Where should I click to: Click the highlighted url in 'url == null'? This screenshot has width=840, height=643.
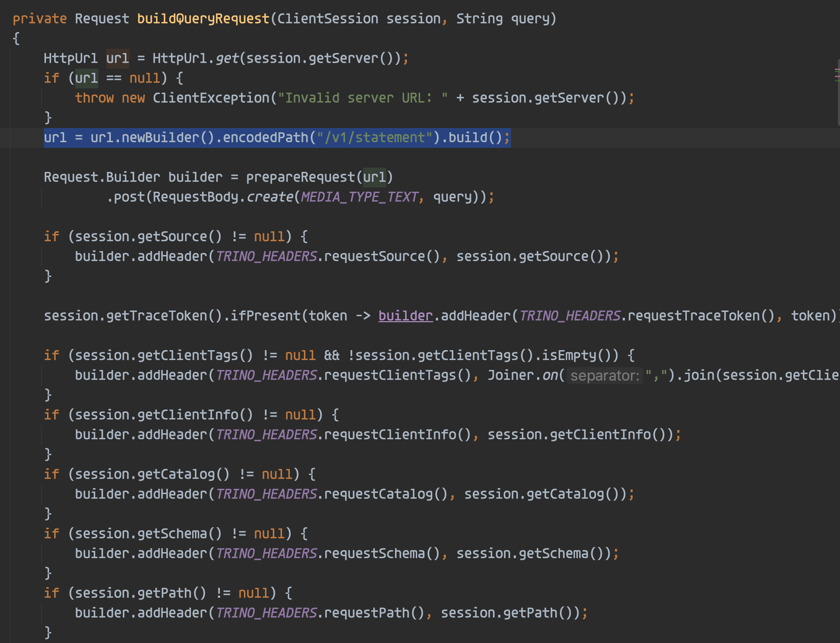point(87,78)
